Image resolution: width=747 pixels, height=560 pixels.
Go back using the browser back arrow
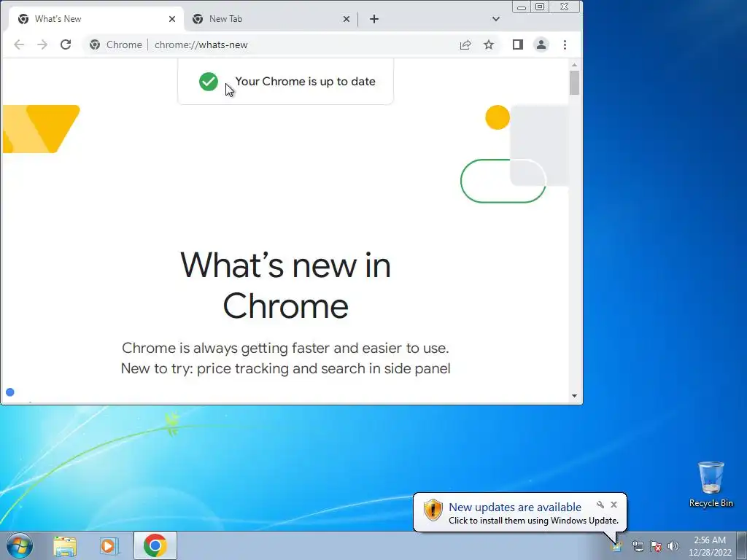[x=18, y=44]
